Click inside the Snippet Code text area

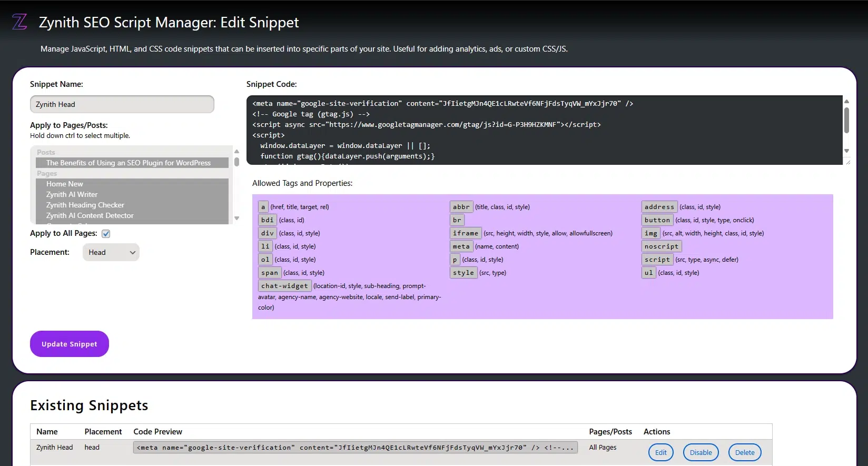pos(545,130)
